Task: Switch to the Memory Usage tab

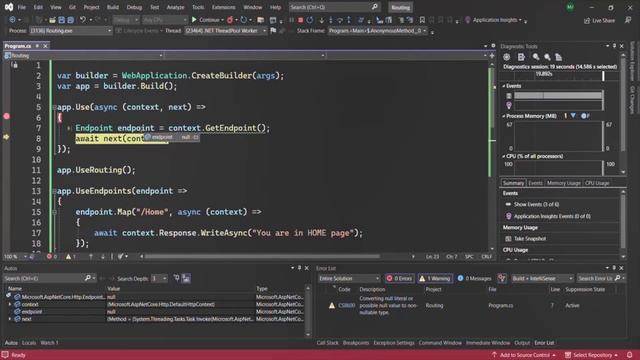Action: click(x=563, y=183)
